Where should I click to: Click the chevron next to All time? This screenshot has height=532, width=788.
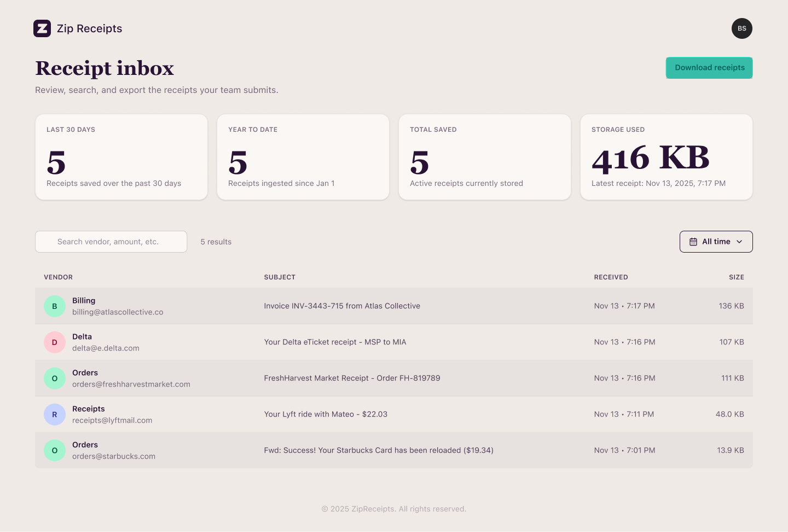pos(739,241)
